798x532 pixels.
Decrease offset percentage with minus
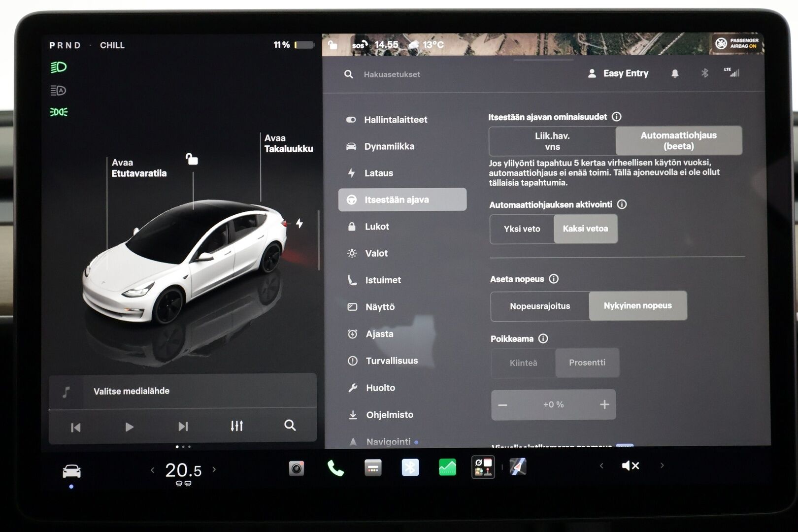coord(502,405)
